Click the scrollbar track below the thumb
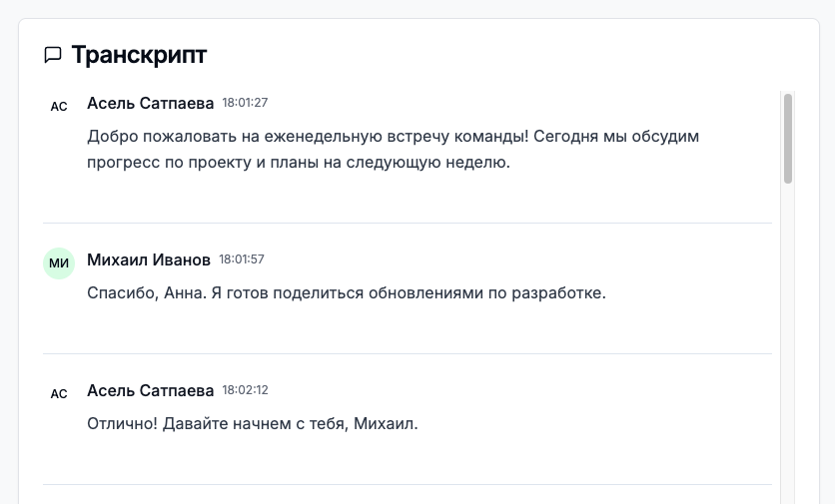The width and height of the screenshot is (835, 504). tap(788, 349)
